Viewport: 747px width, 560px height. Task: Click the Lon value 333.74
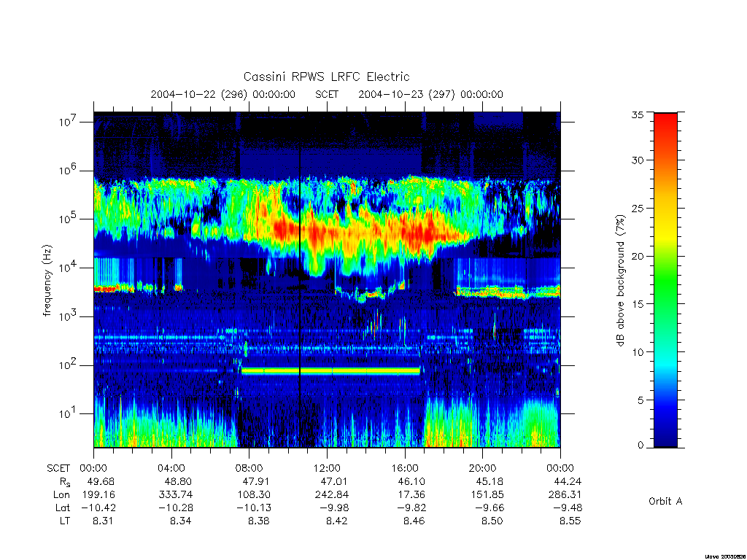tap(177, 494)
